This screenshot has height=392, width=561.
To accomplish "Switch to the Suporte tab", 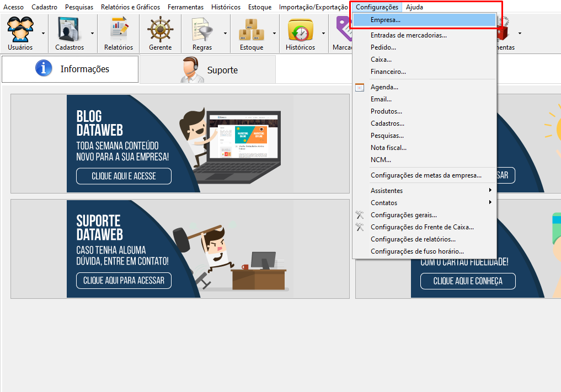I will click(207, 69).
